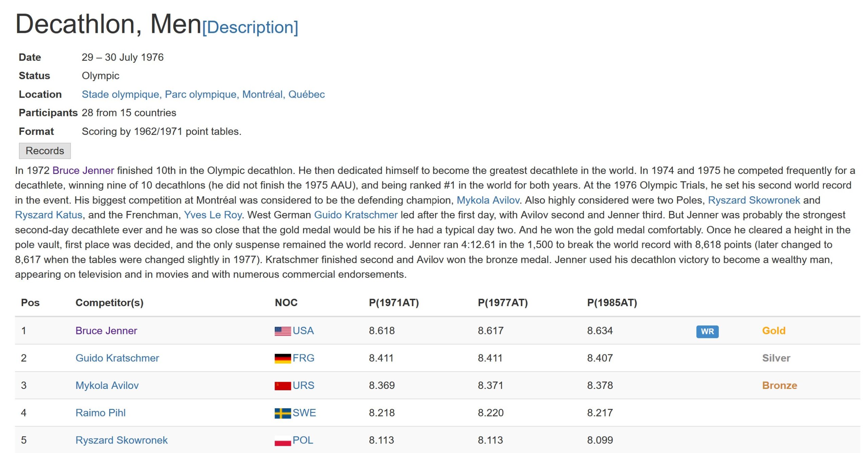
Task: Click the 8.099 score cell
Action: pos(600,440)
